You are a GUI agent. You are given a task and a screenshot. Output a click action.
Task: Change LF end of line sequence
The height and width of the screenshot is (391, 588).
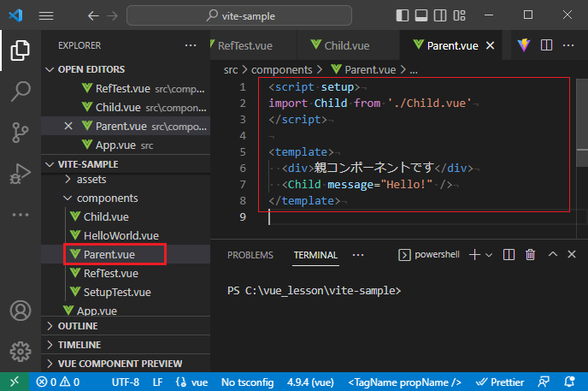(x=157, y=382)
